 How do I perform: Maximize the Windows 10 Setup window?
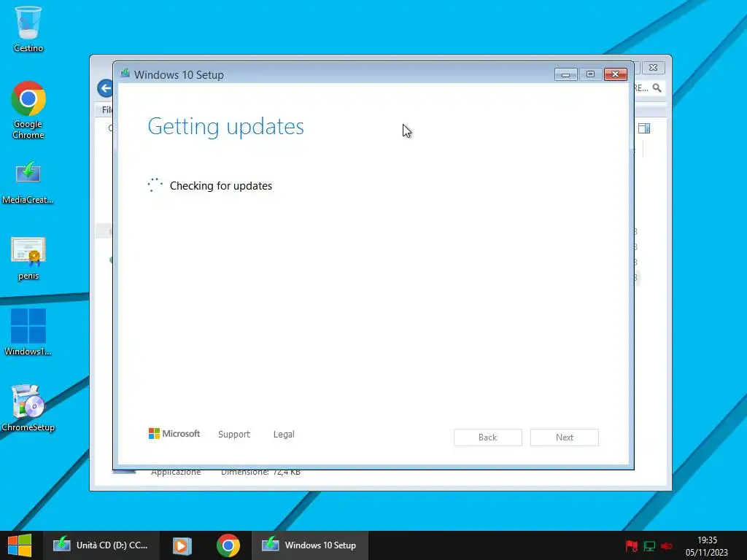pos(590,74)
